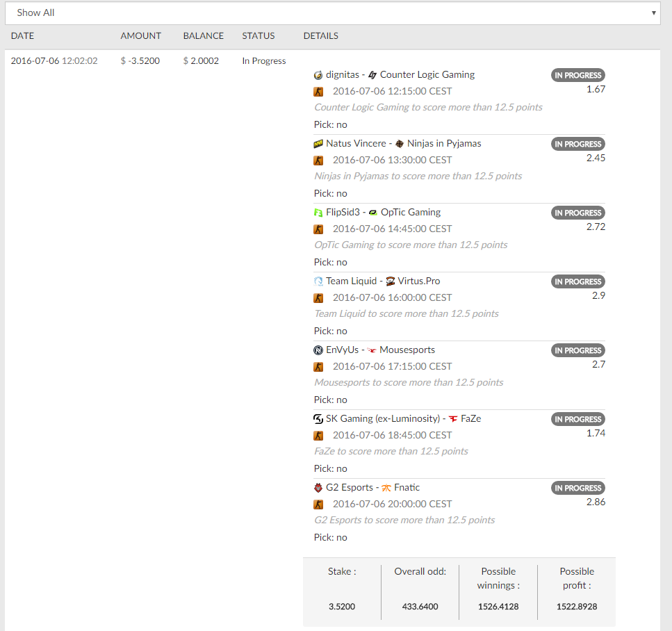Click 'Team Liquid to score more than 12.5 points'
This screenshot has height=631, width=672.
tap(407, 314)
